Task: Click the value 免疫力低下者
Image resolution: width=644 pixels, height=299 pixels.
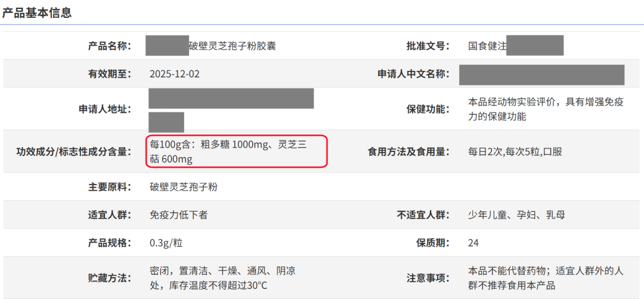Action: pyautogui.click(x=179, y=215)
